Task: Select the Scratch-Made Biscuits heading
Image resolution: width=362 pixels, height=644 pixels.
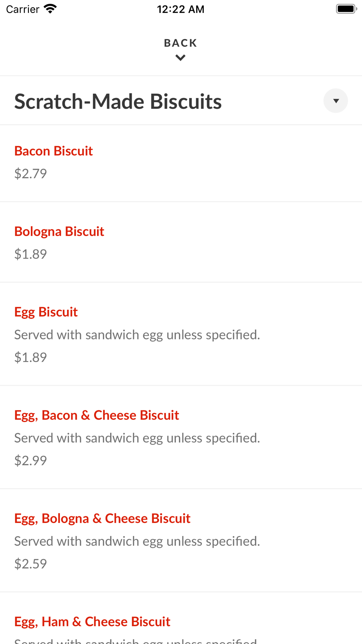Action: point(118,101)
